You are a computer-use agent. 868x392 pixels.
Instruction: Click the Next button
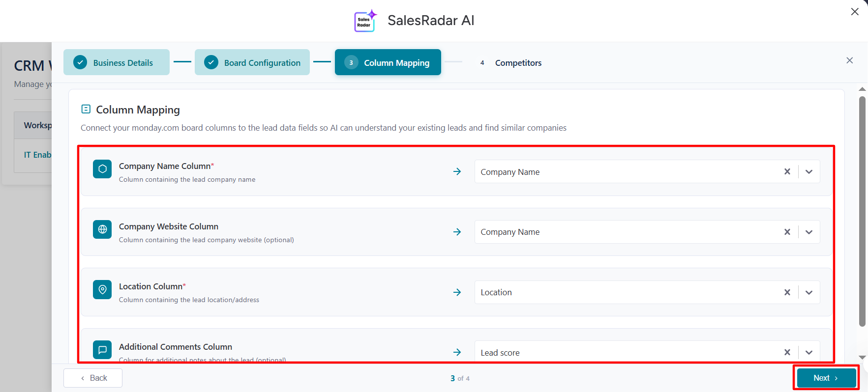click(826, 378)
